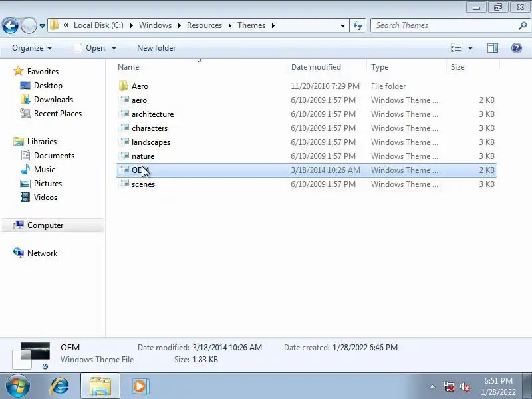
Task: Open the recent pages dropdown arrow
Action: click(42, 26)
